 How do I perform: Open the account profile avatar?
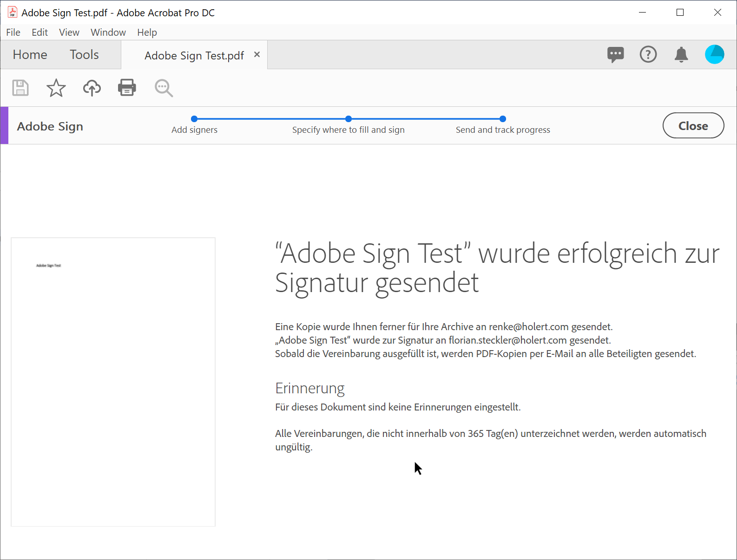pyautogui.click(x=715, y=54)
